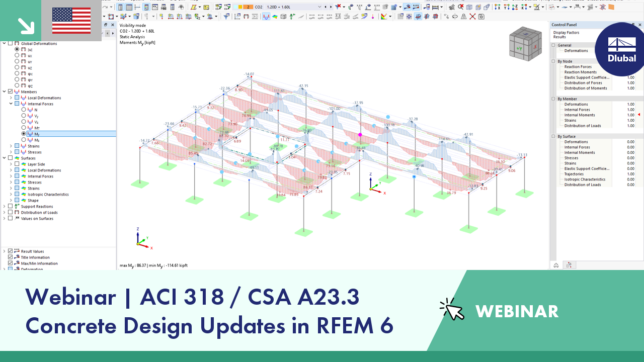Screen dimensions: 644x362
Task: Go to previous load case arrow
Action: click(326, 7)
